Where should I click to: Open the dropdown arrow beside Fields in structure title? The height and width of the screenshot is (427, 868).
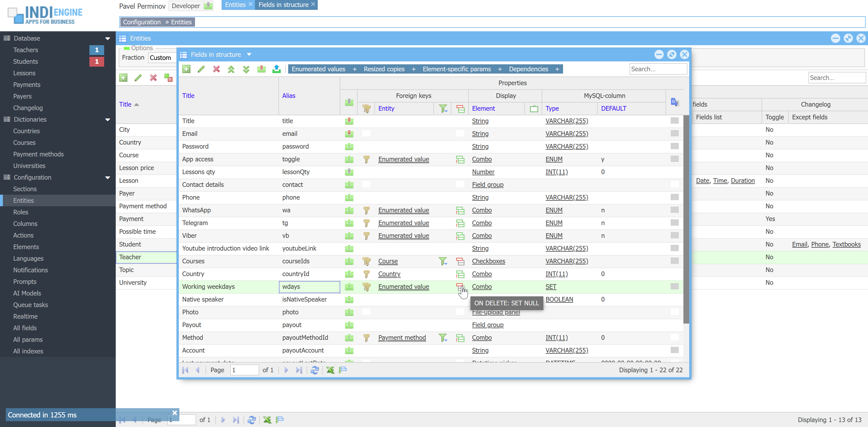coord(249,54)
